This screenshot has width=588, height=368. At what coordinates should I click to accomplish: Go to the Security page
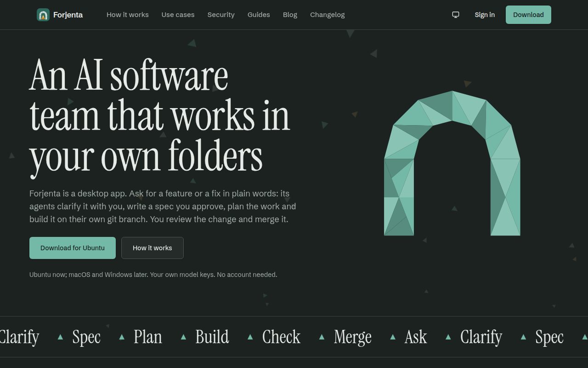[221, 15]
